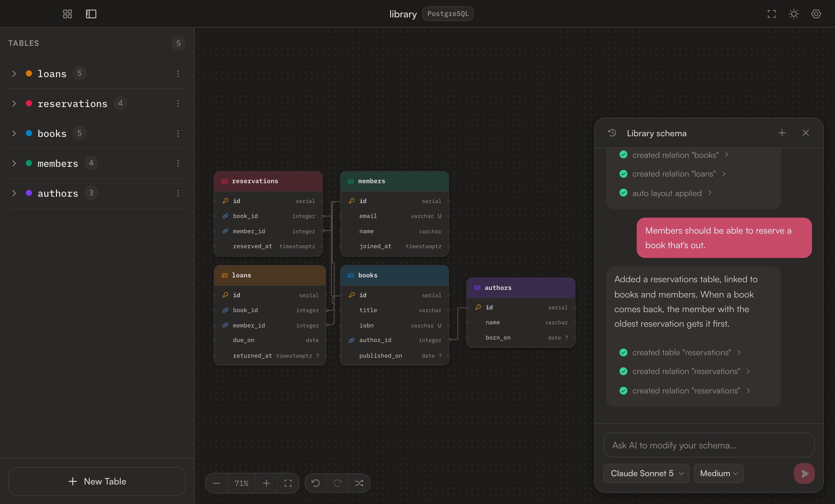Click foreign key icon of author_id

coord(352,340)
